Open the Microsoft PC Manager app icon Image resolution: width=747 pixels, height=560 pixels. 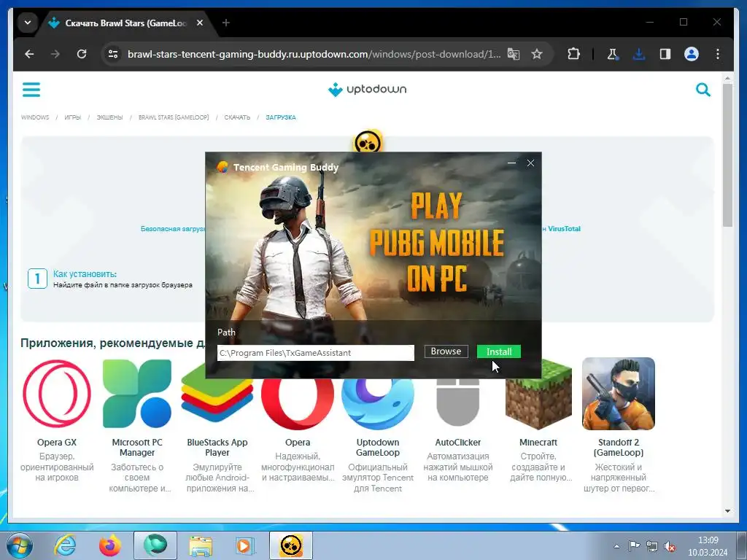[x=137, y=394]
